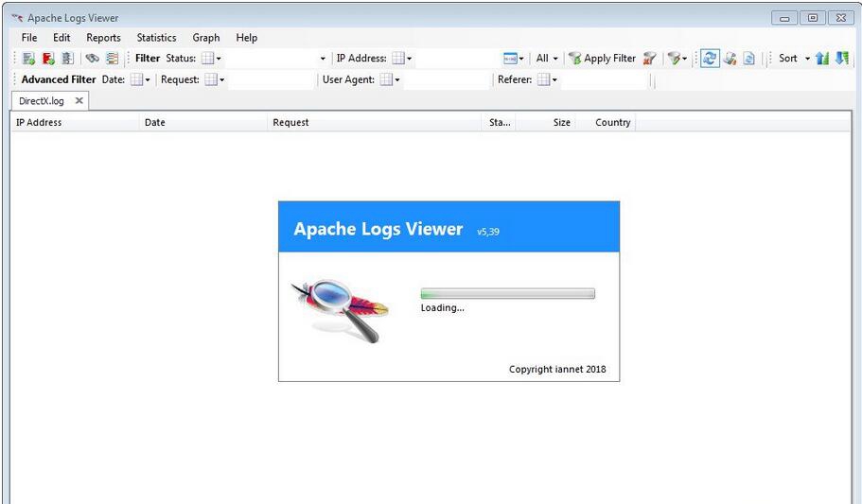Screen dimensions: 862x504
Task: Click the add error log icon
Action: 48,59
